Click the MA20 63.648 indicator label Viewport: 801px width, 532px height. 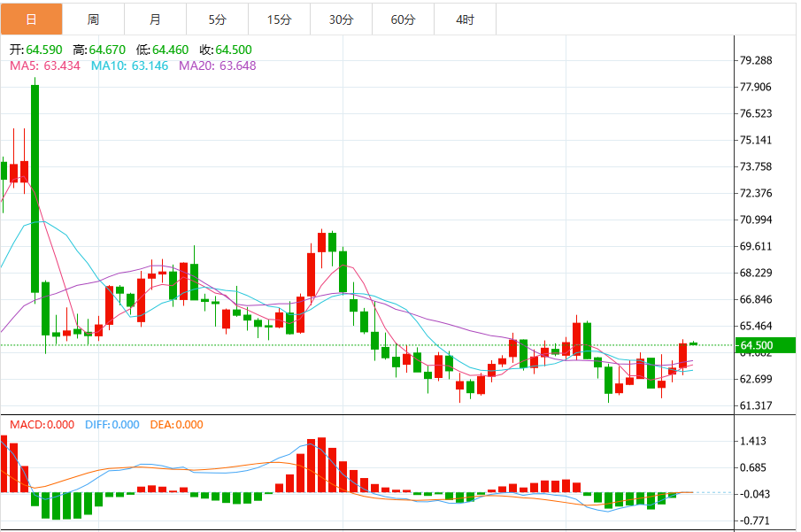coord(218,66)
